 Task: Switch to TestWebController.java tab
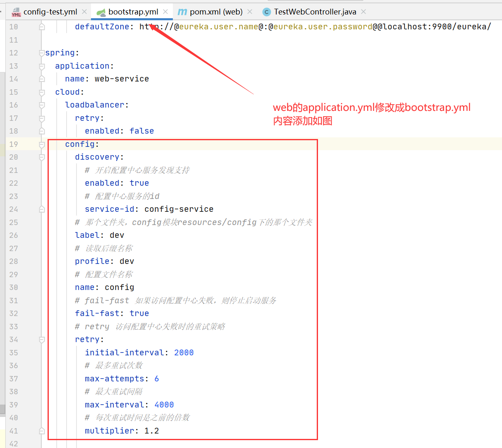pos(315,12)
